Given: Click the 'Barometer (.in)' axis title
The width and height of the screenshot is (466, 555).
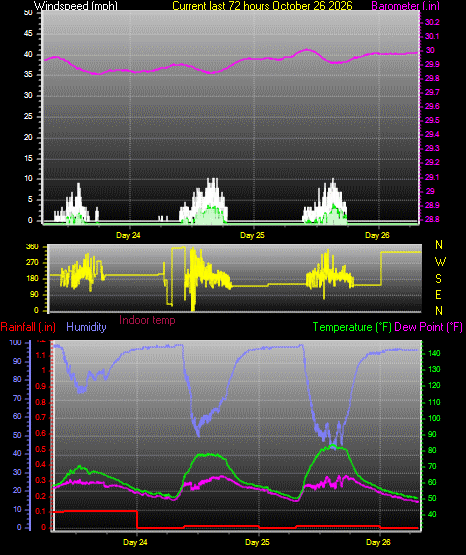Looking at the screenshot, I should (x=405, y=6).
